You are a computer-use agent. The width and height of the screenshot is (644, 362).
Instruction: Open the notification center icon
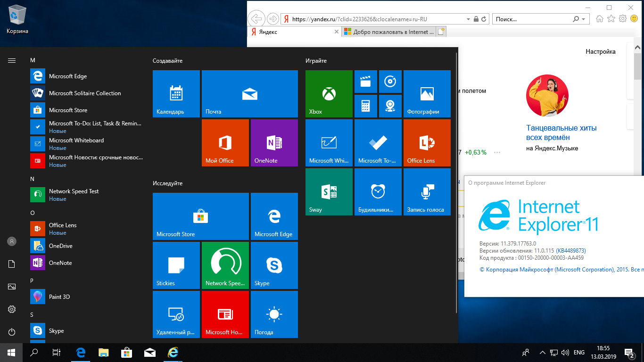(x=629, y=353)
